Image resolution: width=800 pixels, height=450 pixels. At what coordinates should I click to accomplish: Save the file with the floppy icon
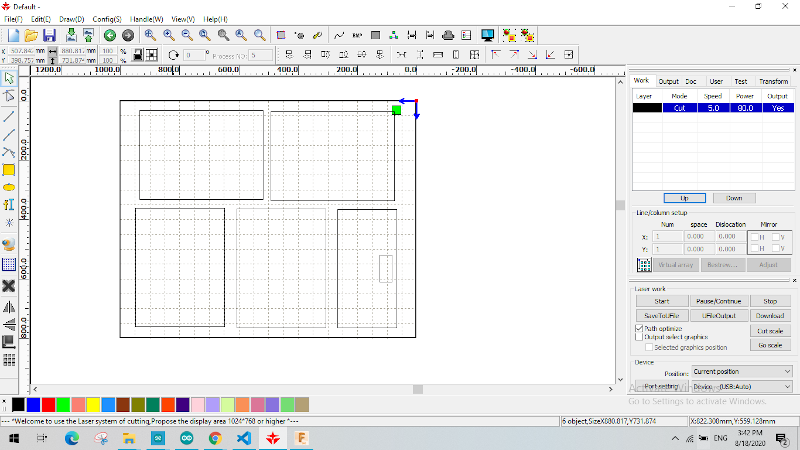tap(49, 35)
